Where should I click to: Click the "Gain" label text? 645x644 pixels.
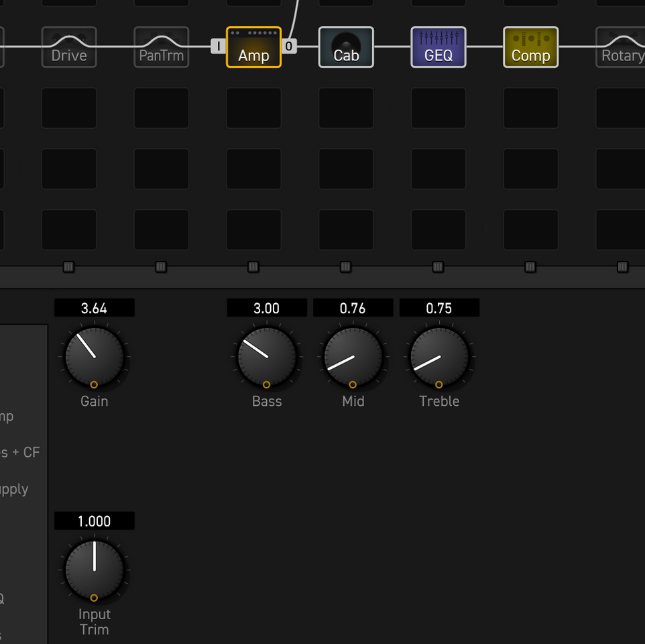tap(94, 401)
